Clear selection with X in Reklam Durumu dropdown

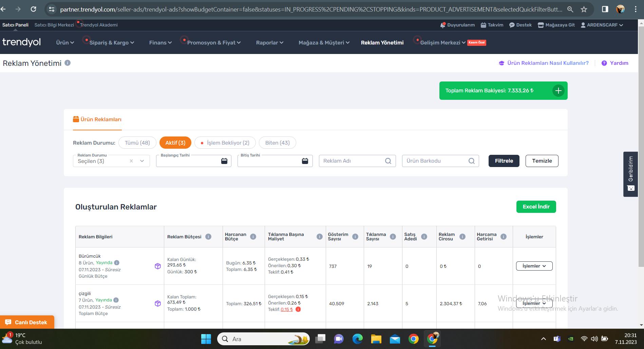[131, 161]
